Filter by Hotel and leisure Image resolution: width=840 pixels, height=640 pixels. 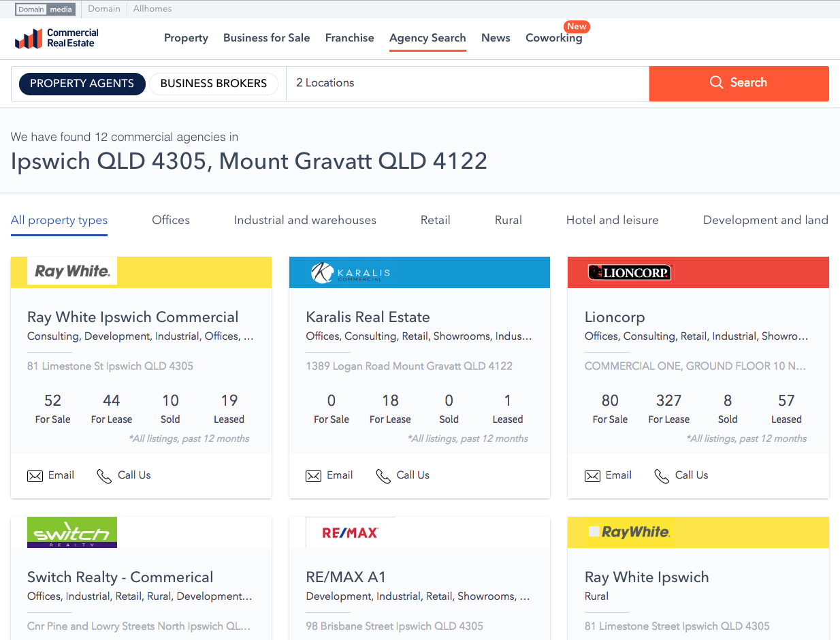click(613, 220)
